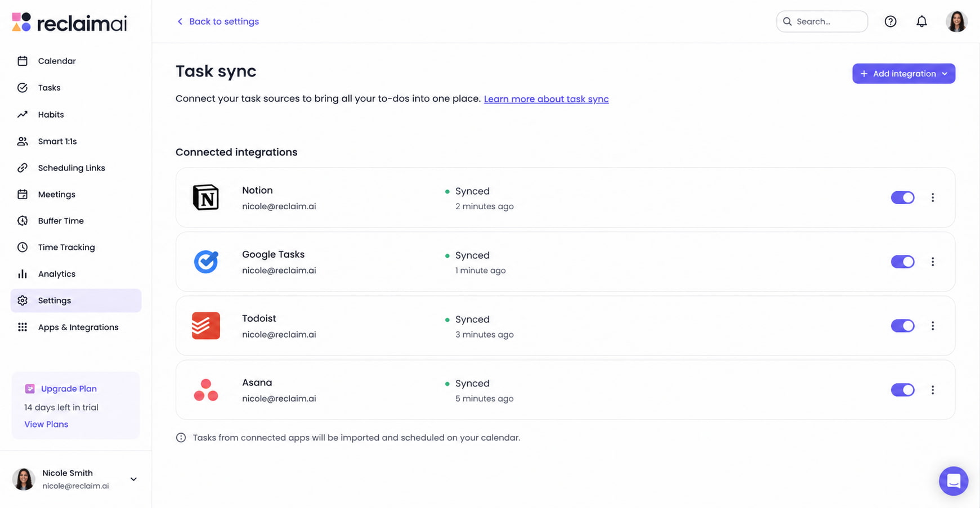
Task: Click into the Search field
Action: 822,21
